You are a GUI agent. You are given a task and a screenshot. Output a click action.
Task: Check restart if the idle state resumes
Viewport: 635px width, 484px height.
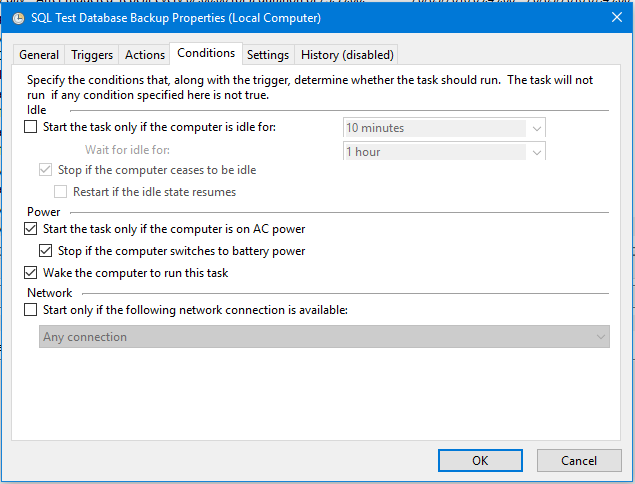60,192
